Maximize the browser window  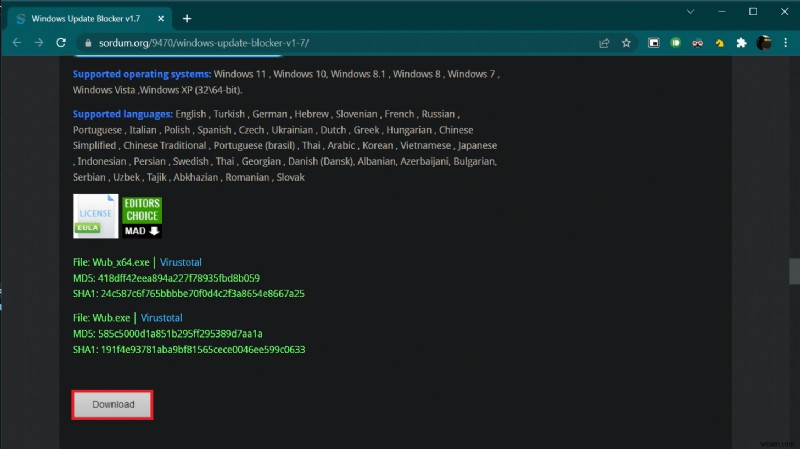(x=753, y=12)
